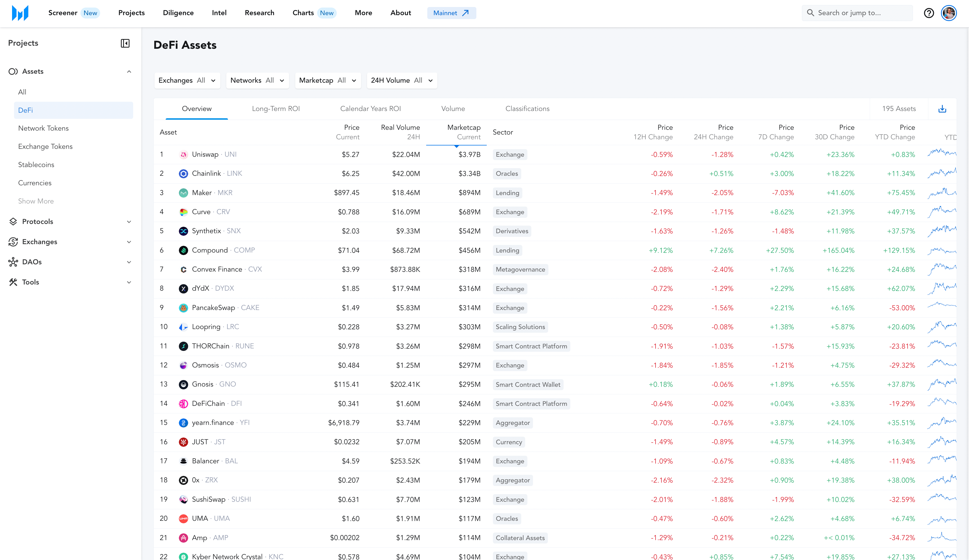Collapse the Projects sidebar panel icon
Viewport: 969px width, 560px height.
point(125,43)
